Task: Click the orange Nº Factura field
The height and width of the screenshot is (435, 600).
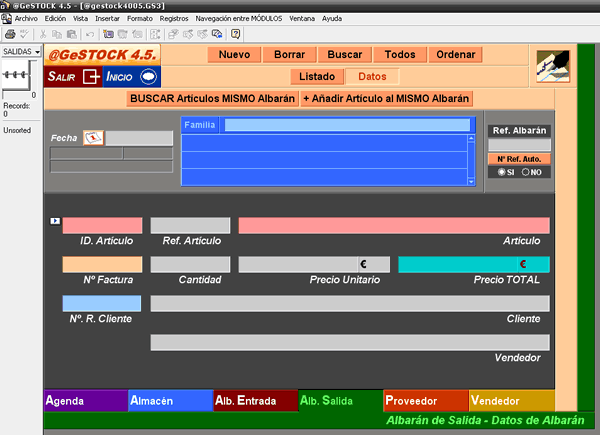Action: (x=102, y=264)
